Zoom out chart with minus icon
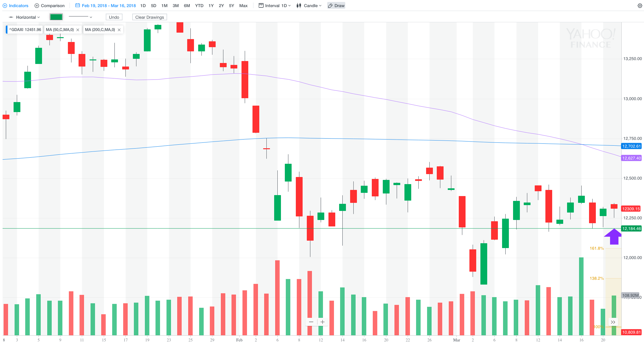The width and height of the screenshot is (644, 344). [311, 322]
